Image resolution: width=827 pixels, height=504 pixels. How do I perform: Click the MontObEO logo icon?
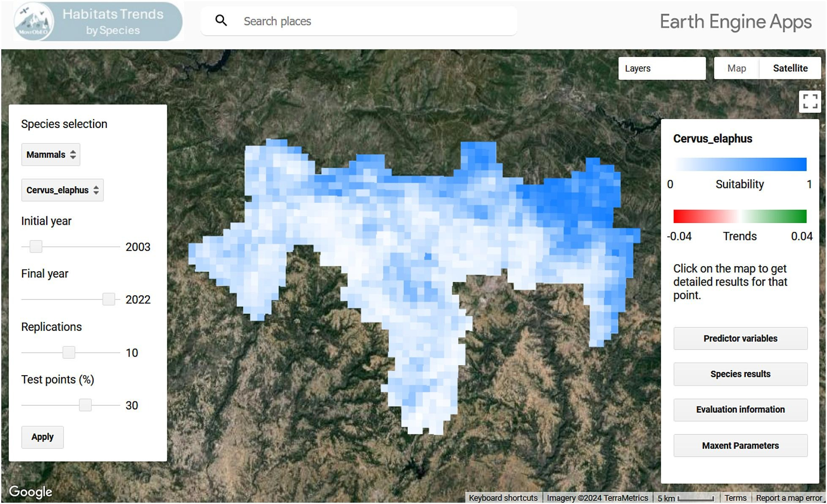tap(33, 22)
